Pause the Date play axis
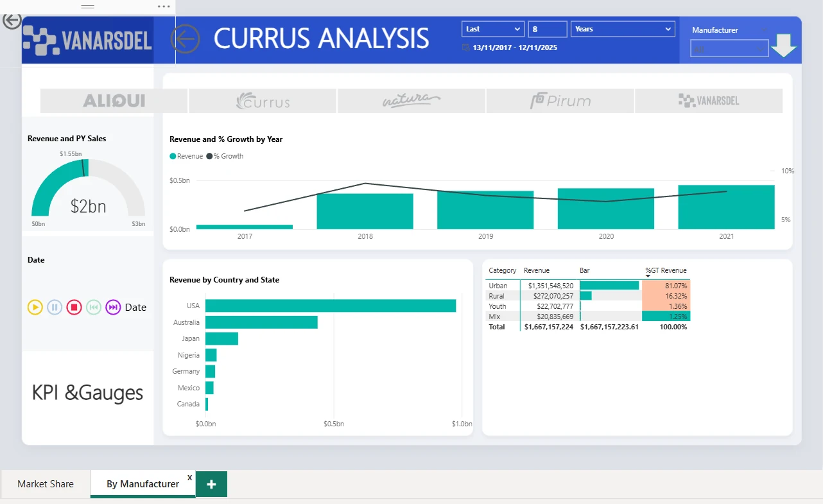The height and width of the screenshot is (504, 823). (x=55, y=308)
